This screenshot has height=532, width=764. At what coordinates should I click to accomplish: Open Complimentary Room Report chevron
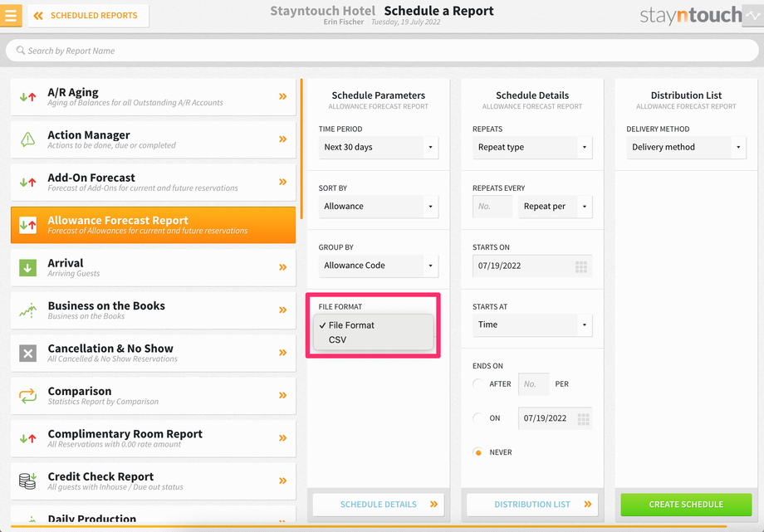(x=282, y=438)
